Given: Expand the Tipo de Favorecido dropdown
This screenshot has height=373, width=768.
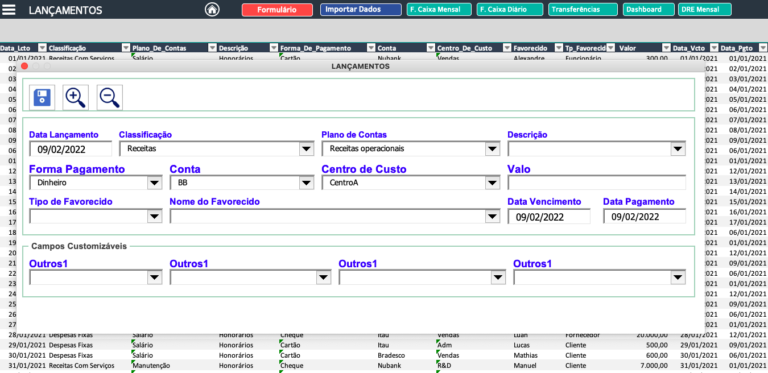Looking at the screenshot, I should click(x=154, y=216).
